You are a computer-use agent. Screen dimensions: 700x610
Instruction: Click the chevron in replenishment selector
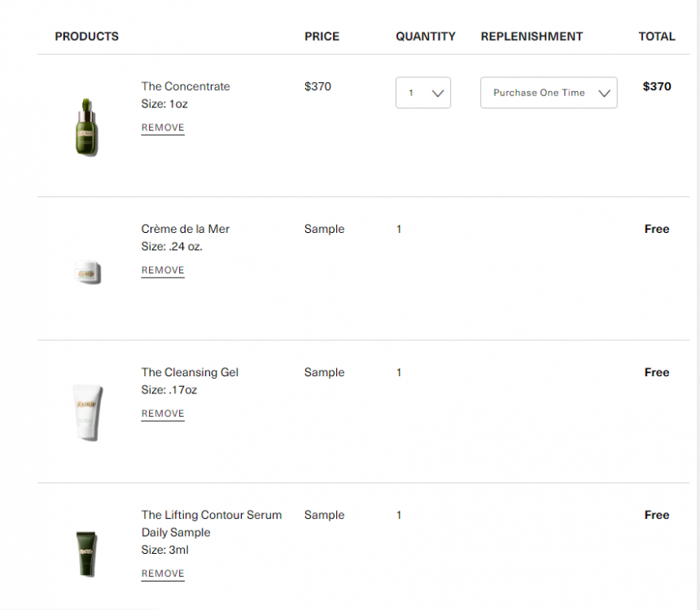605,94
